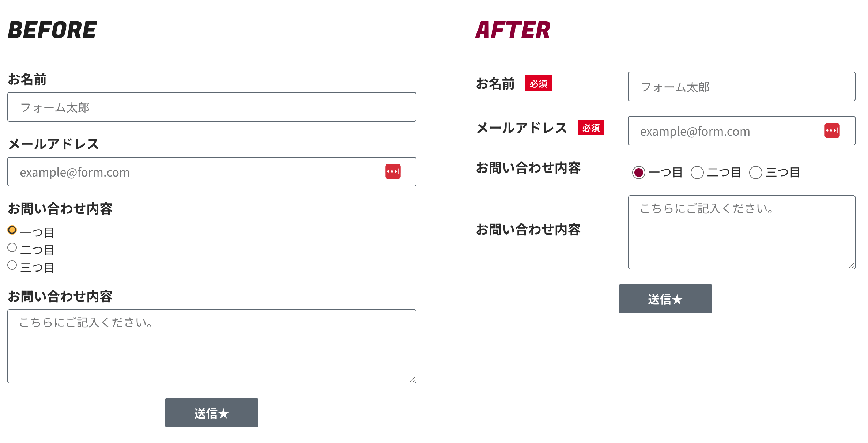Click the 必須 badge beside メールアドレス
Viewport: 868px width, 443px height.
coord(591,128)
